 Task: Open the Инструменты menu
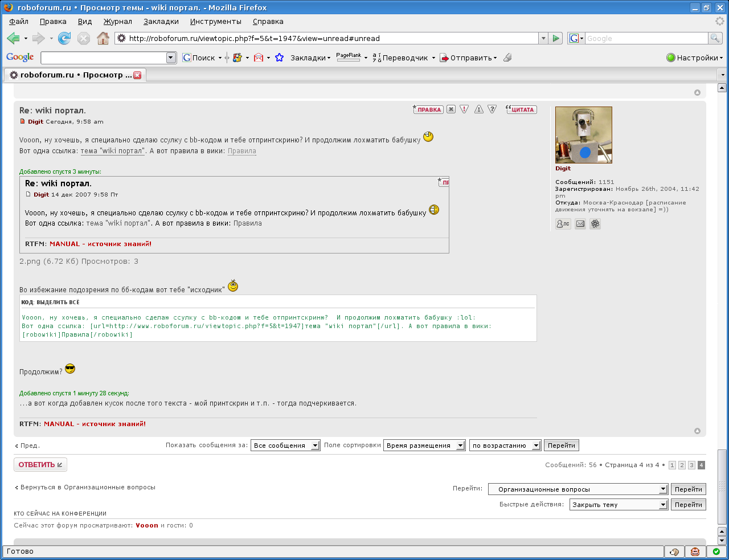click(x=215, y=22)
